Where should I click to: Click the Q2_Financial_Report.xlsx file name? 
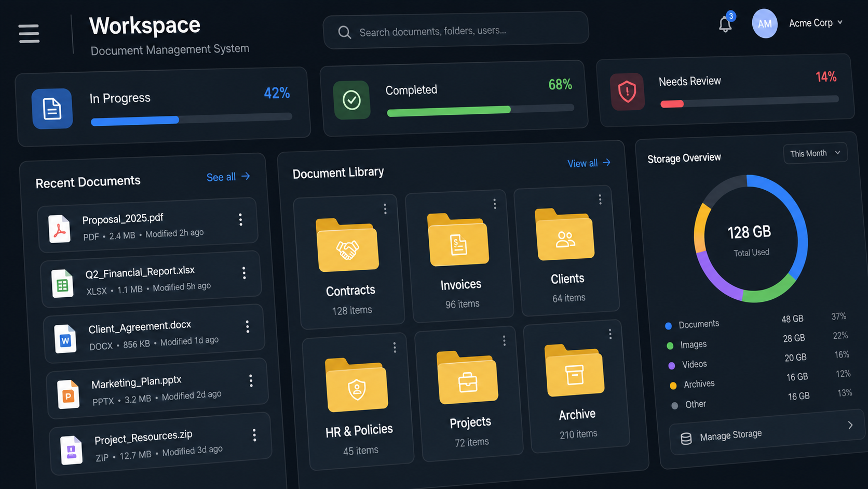[140, 272]
